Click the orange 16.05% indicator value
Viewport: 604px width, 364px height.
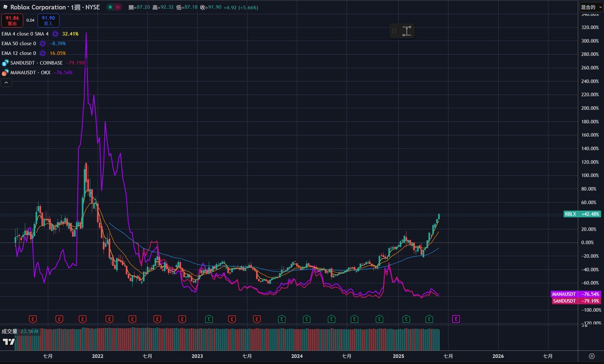pos(58,53)
